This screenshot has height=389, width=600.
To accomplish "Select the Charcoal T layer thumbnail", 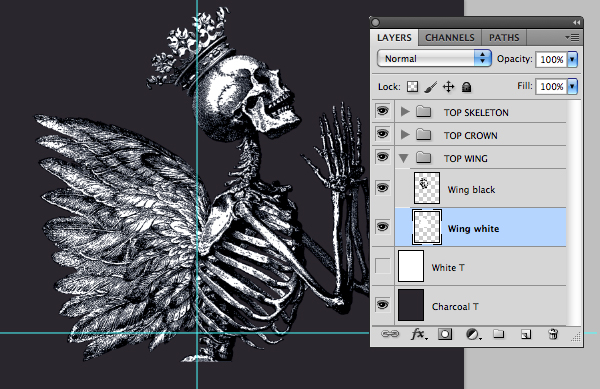I will coord(411,305).
